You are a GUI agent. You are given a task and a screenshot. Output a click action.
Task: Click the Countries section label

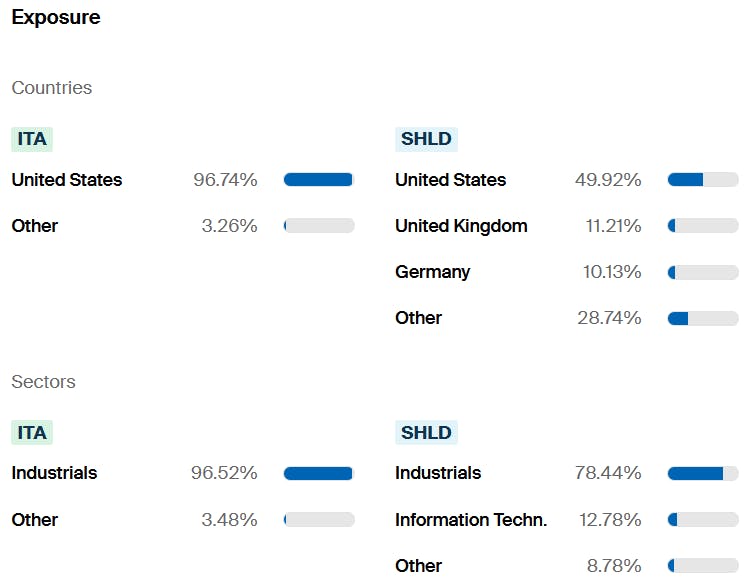[52, 88]
